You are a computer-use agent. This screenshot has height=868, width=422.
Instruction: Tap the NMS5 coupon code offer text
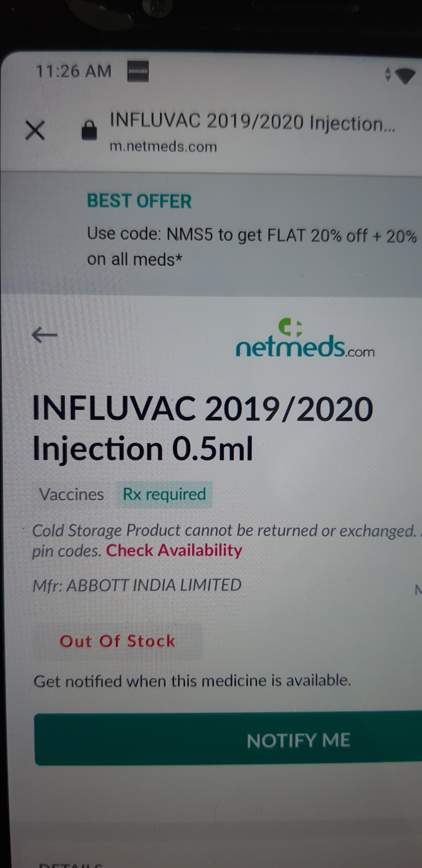tap(252, 247)
